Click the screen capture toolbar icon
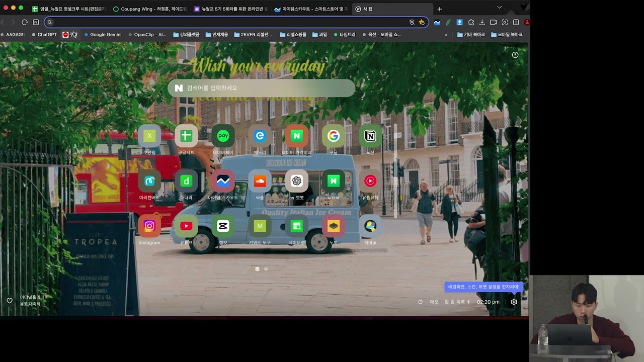 (x=505, y=22)
